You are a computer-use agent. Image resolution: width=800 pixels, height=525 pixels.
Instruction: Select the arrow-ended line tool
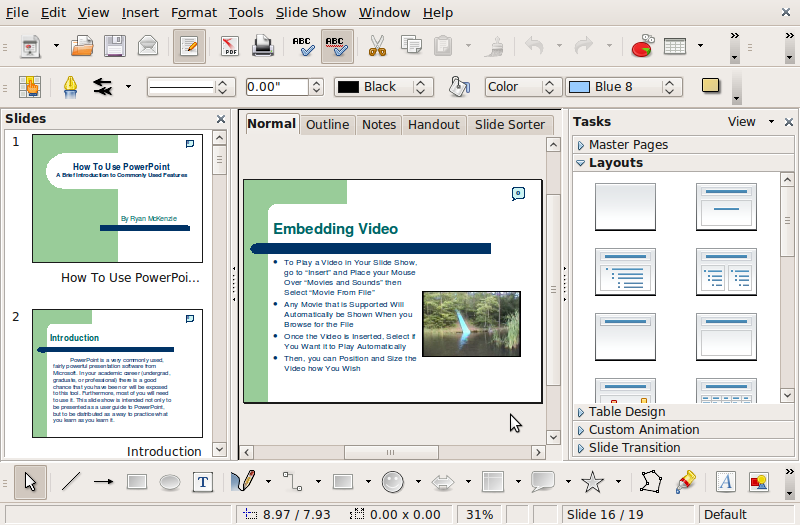[104, 482]
